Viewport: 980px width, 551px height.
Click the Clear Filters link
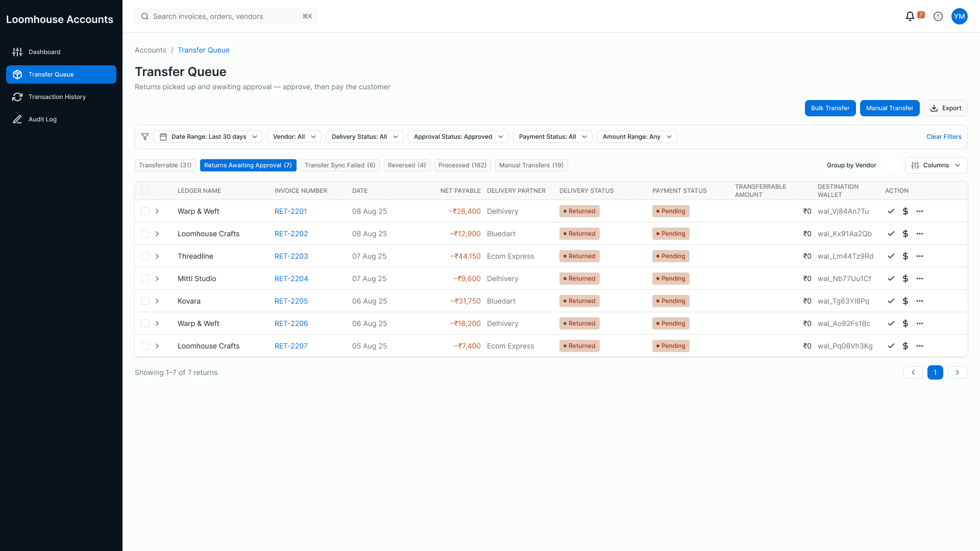tap(944, 137)
